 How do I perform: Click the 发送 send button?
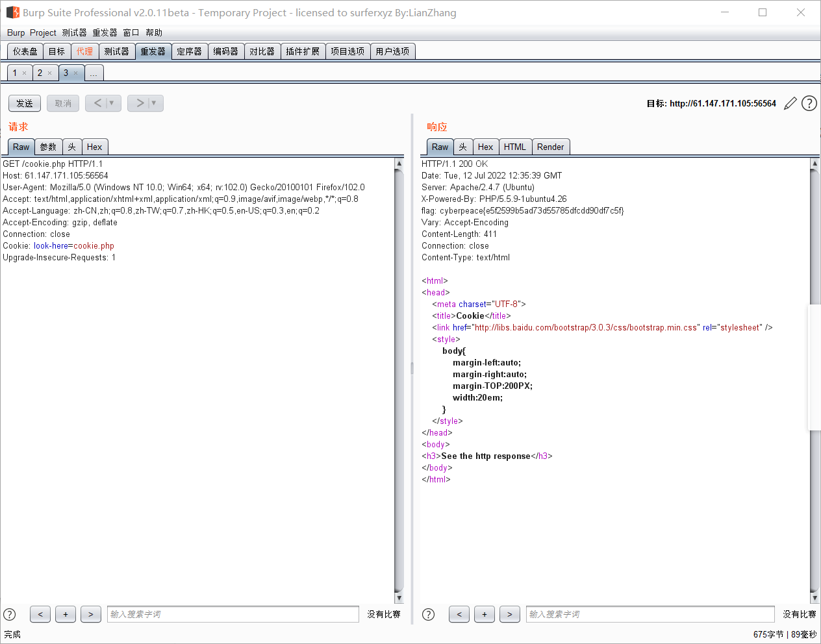tap(25, 103)
